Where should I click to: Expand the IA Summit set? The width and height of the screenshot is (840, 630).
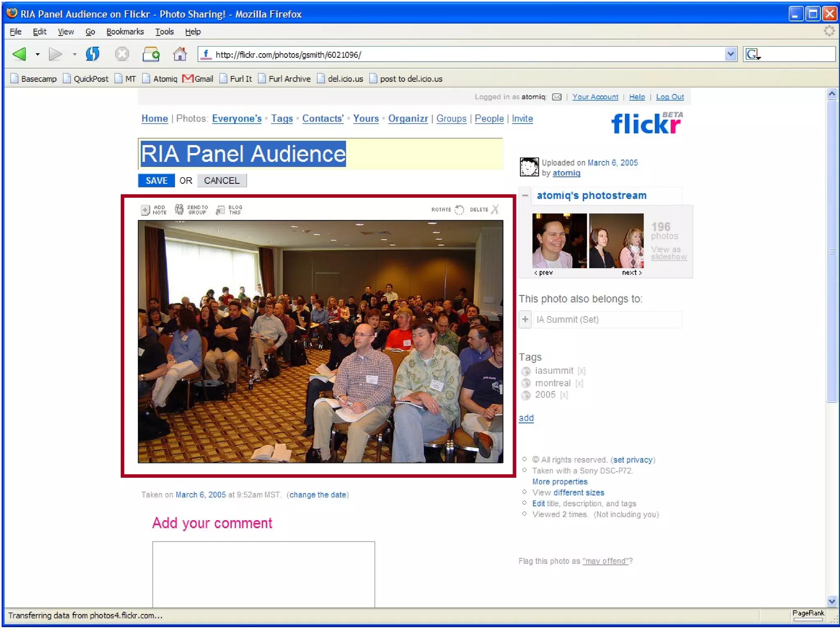coord(525,319)
